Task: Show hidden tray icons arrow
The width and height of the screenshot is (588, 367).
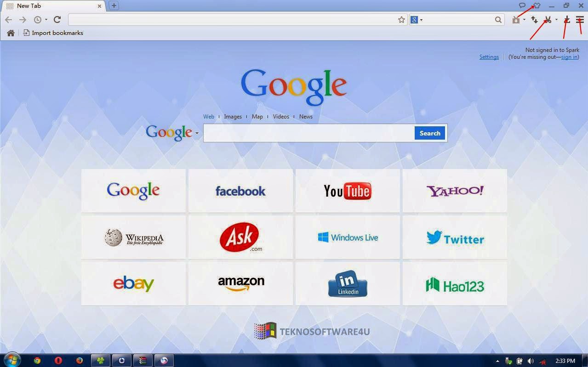Action: click(x=497, y=361)
